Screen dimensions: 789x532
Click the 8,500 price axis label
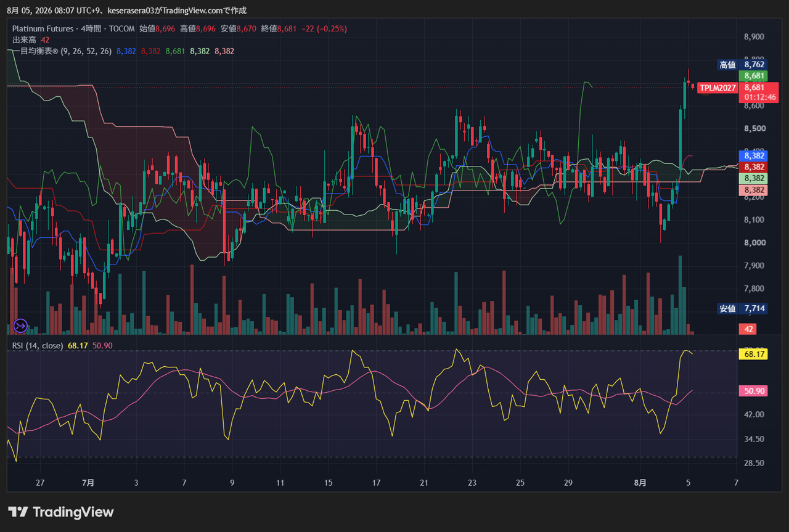[754, 129]
